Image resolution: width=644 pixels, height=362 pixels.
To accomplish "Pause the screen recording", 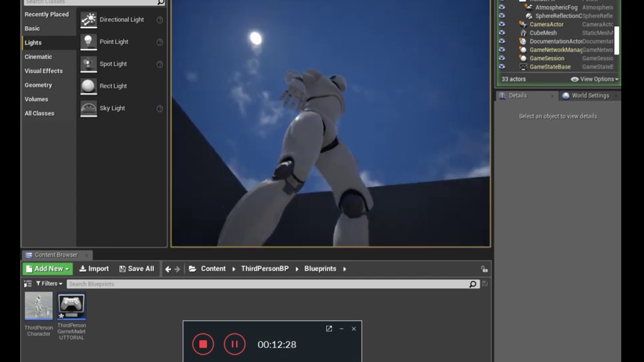I will [x=234, y=344].
